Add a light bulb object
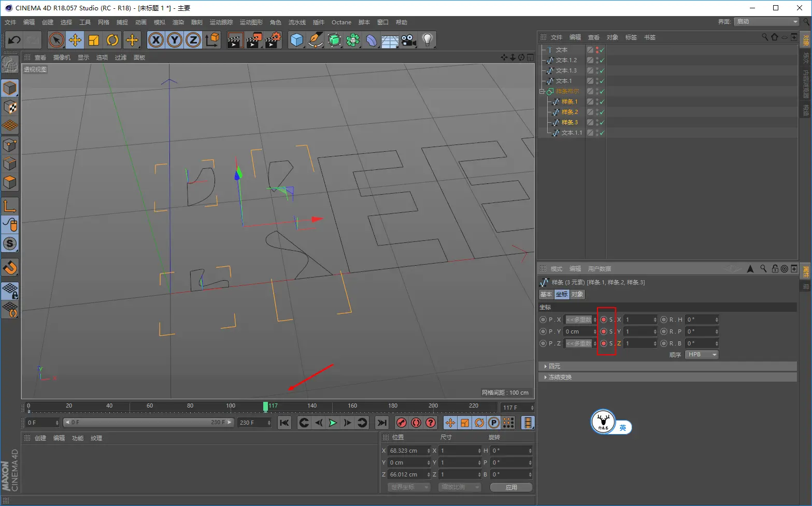Viewport: 812px width, 506px height. pyautogui.click(x=428, y=40)
